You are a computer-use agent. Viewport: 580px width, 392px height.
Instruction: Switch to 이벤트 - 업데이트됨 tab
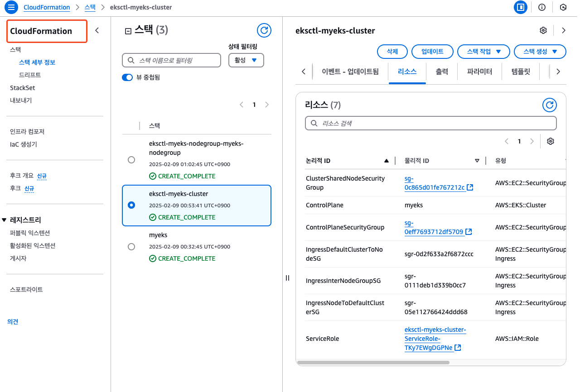350,72
